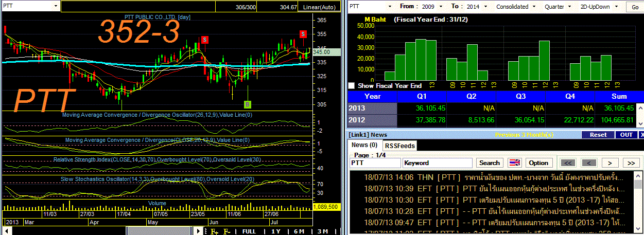This screenshot has height=235, width=644.
Task: Click the Q3 column header
Action: (x=520, y=96)
